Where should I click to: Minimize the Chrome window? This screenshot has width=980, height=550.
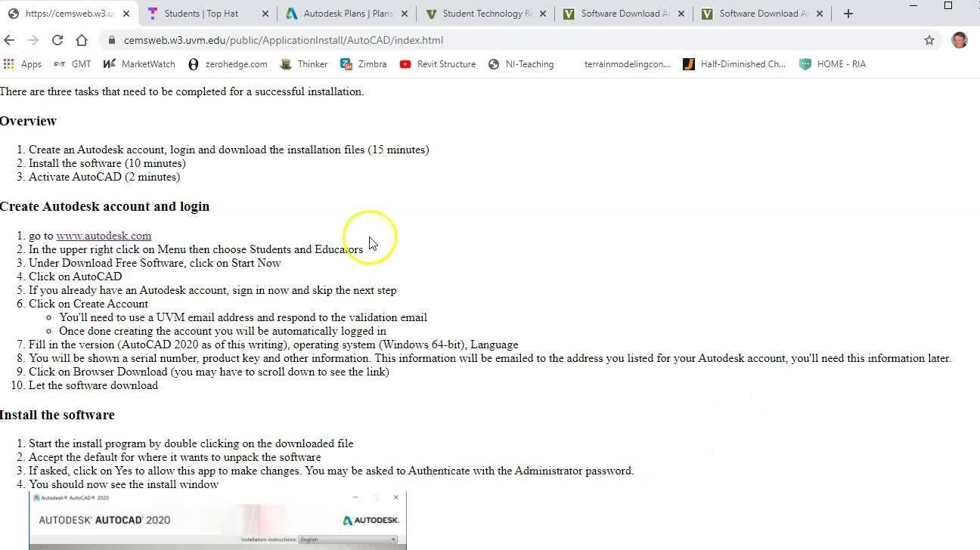click(913, 6)
